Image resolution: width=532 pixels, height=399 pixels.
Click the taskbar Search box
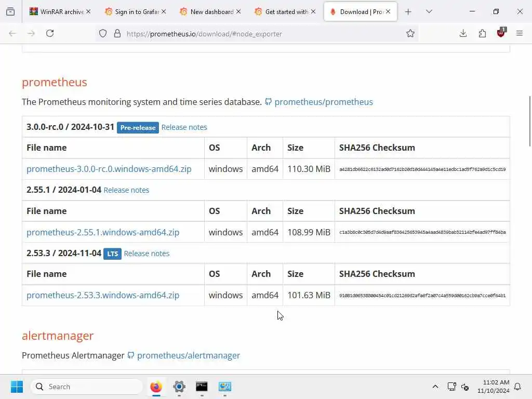(x=87, y=387)
